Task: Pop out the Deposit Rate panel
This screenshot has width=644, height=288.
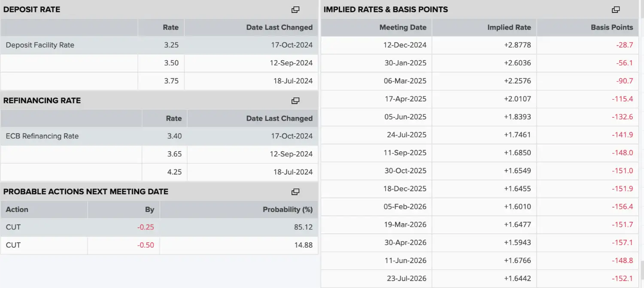Action: pos(295,9)
